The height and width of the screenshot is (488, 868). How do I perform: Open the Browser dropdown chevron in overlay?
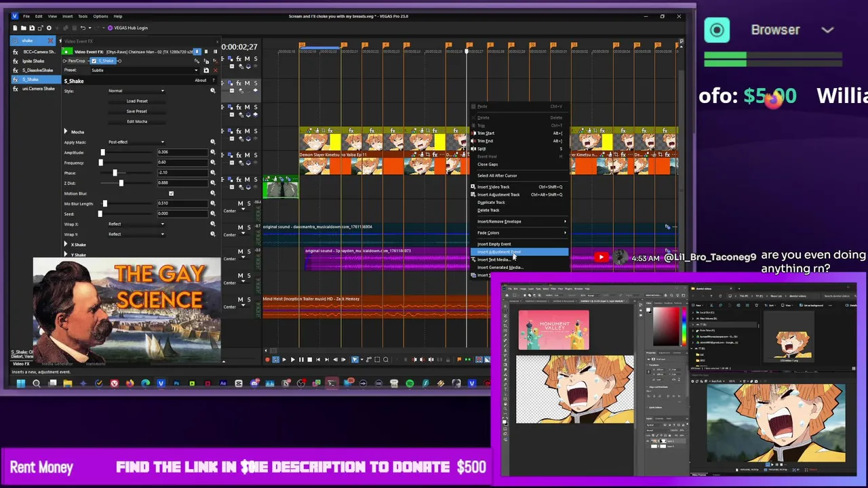(x=827, y=30)
